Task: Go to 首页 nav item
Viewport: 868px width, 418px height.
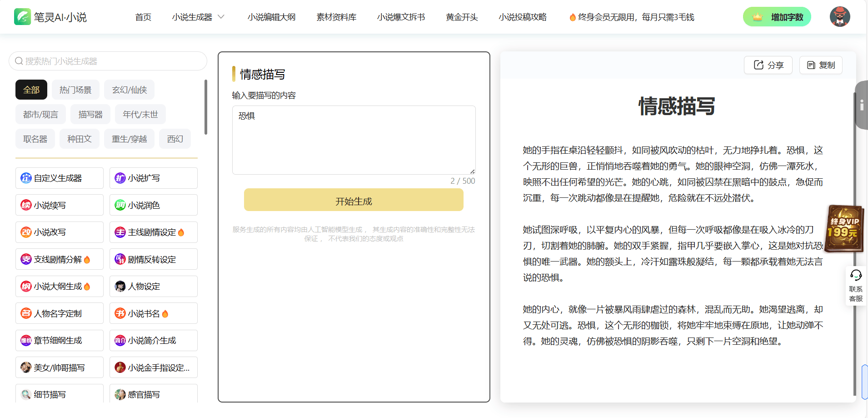Action: tap(143, 17)
